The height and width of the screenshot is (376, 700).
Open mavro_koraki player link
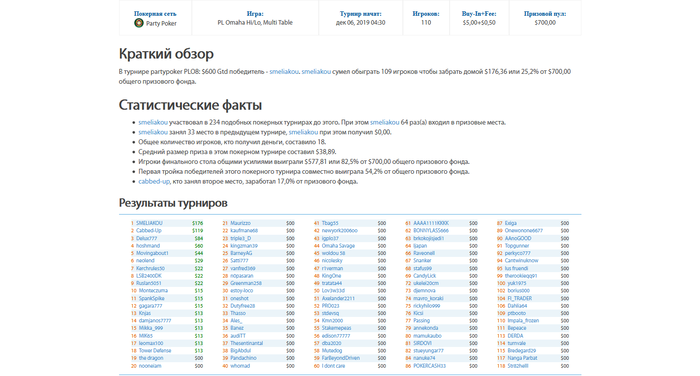pos(428,298)
